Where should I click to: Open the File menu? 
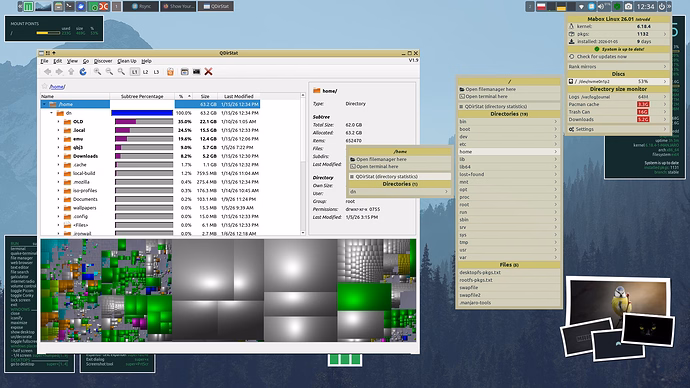[x=44, y=61]
